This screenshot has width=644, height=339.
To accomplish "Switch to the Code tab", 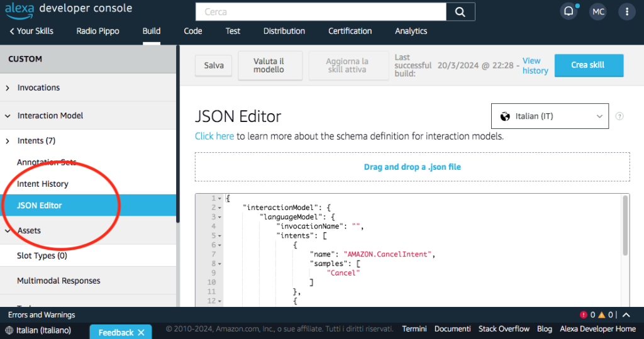I will [x=192, y=31].
